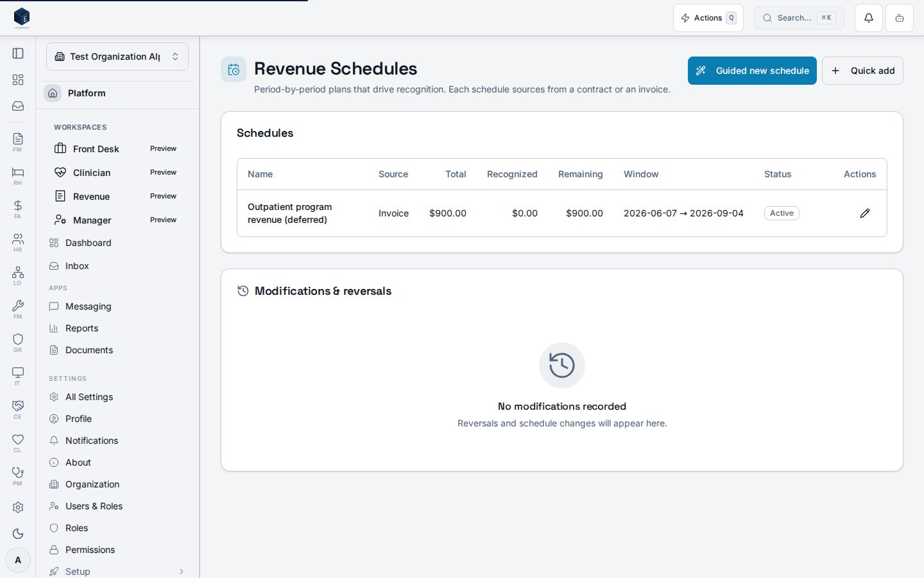Go to Platform home
This screenshot has height=578, width=924.
tap(117, 93)
